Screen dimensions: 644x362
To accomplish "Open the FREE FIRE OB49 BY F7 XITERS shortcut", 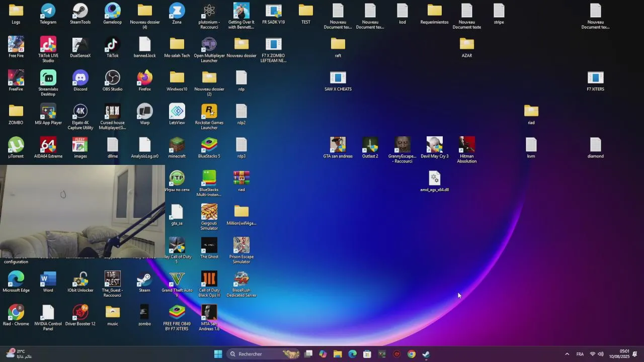I will [x=177, y=318].
